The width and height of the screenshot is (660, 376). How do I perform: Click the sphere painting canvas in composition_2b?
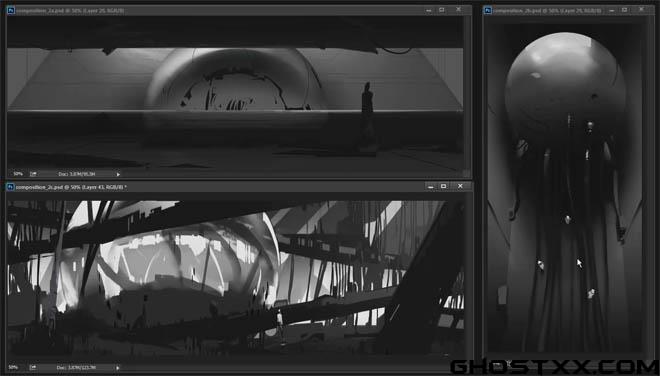coord(564,187)
